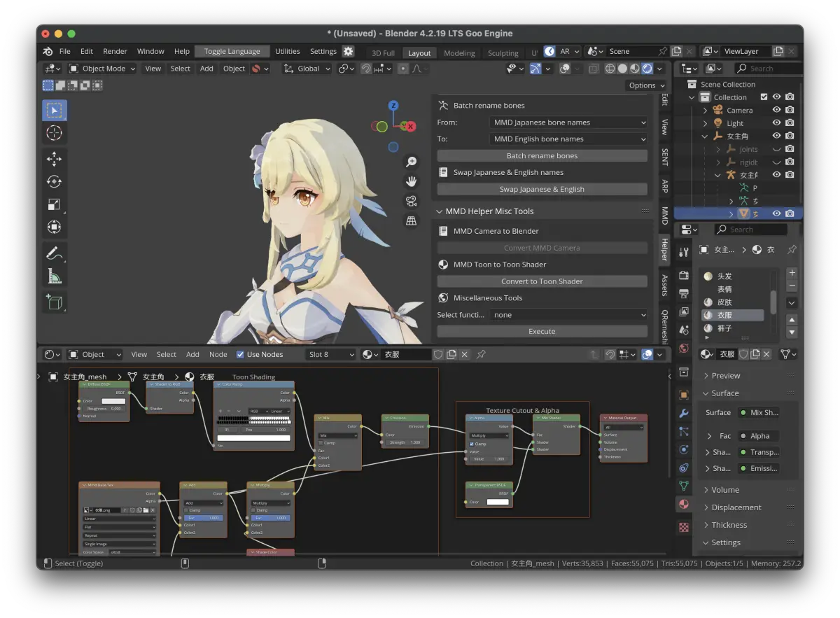The image size is (840, 618).
Task: Click Swap Japanese & English button
Action: click(x=542, y=190)
